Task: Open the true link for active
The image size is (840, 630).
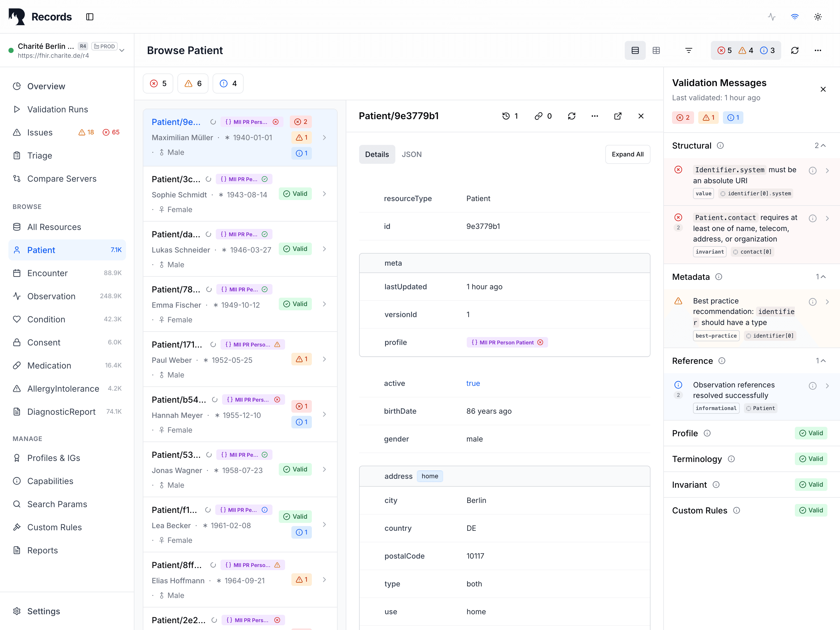Action: pos(473,383)
